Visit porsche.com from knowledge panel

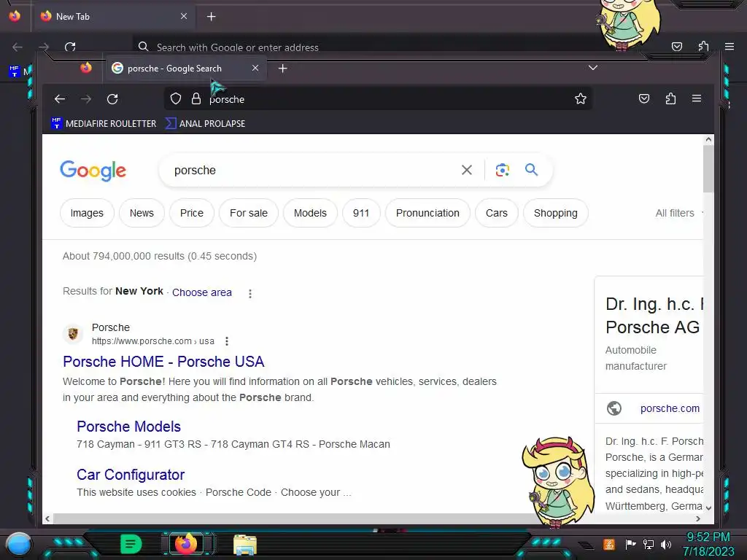[670, 408]
